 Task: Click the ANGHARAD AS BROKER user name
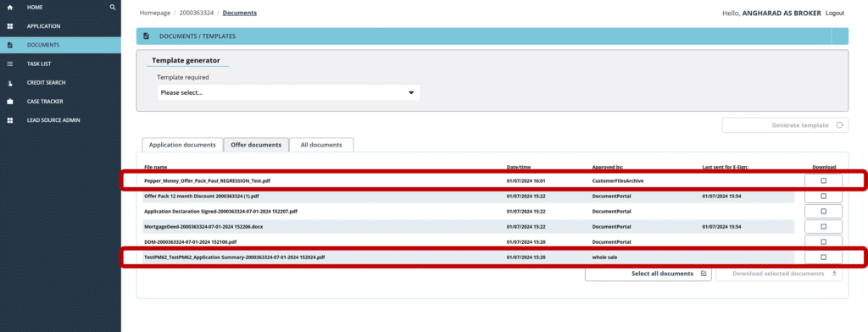(x=781, y=13)
